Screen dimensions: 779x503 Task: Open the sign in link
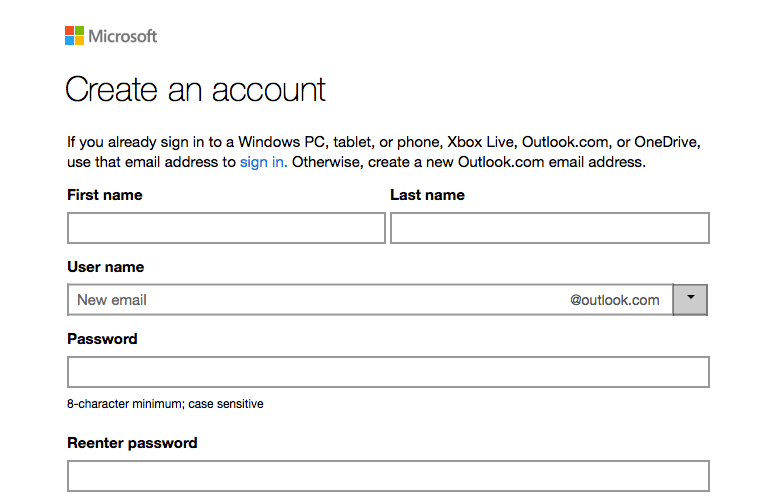coord(263,162)
